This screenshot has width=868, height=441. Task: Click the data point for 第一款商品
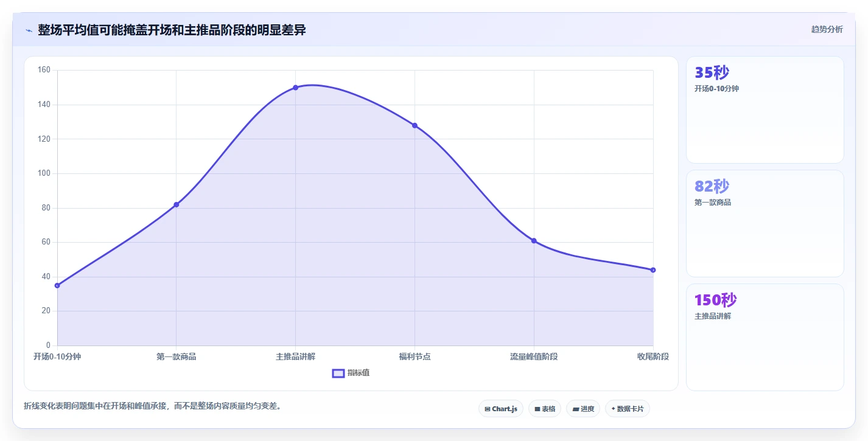(177, 204)
